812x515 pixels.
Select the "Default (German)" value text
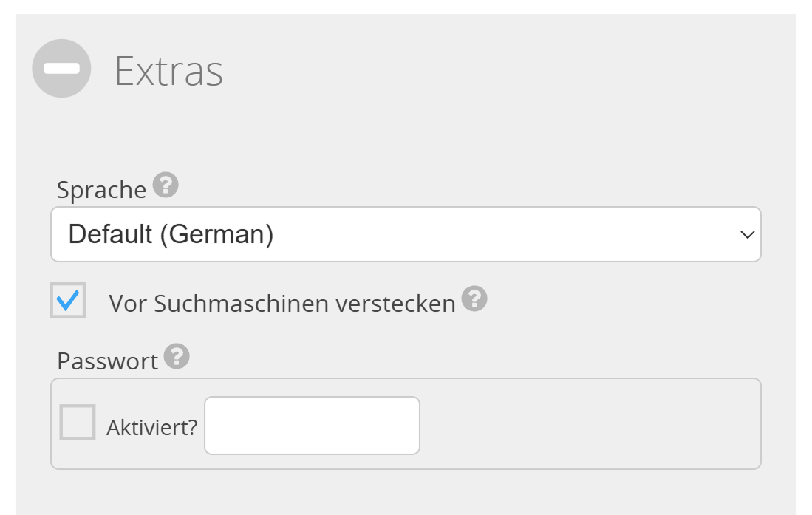coord(171,234)
